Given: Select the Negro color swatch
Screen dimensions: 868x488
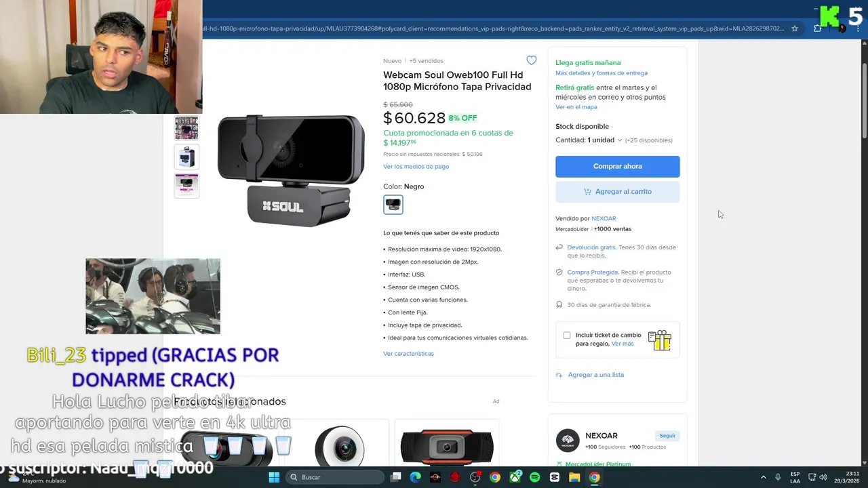Looking at the screenshot, I should (x=393, y=204).
